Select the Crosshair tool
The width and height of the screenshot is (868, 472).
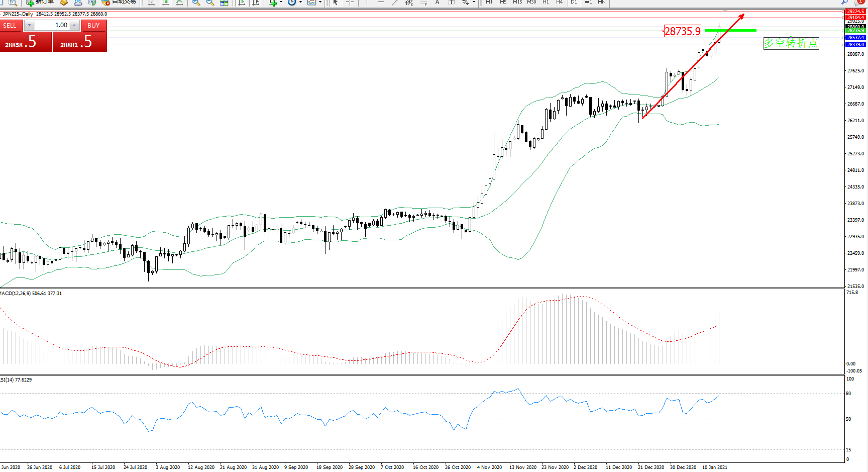[350, 3]
